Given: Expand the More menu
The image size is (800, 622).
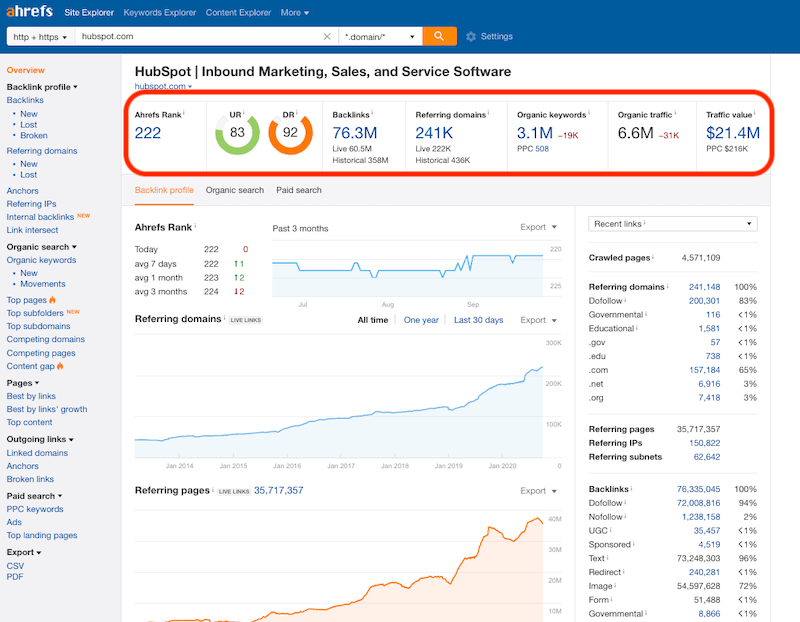Looking at the screenshot, I should [x=294, y=13].
